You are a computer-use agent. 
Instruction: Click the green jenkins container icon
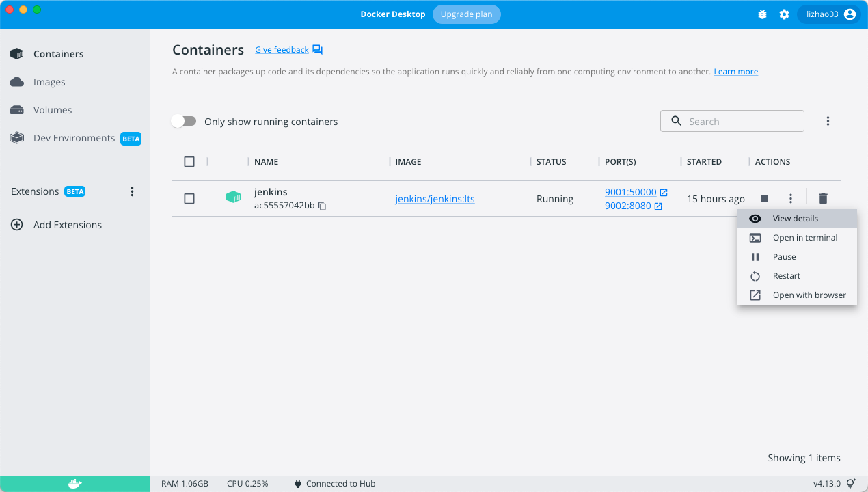click(x=234, y=197)
